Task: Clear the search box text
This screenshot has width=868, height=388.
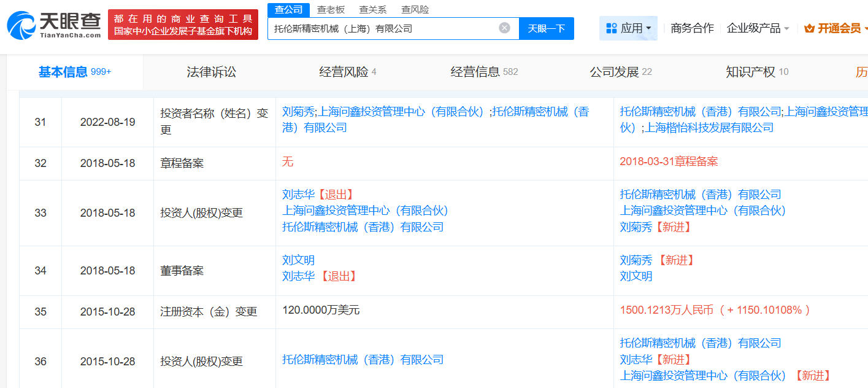Action: 504,28
